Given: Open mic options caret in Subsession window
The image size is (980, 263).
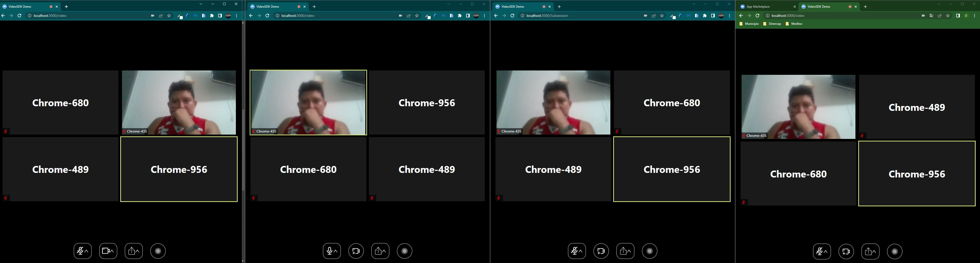Looking at the screenshot, I should coord(580,251).
